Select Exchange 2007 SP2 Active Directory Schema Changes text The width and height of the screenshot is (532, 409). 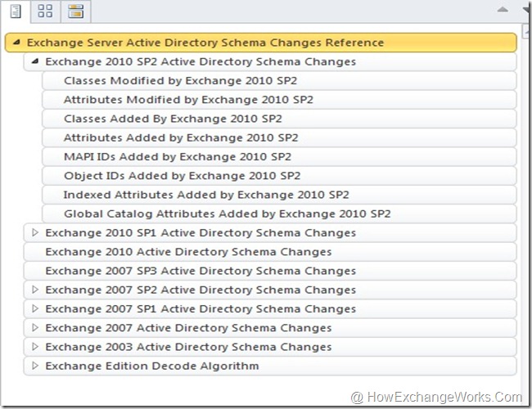(201, 290)
